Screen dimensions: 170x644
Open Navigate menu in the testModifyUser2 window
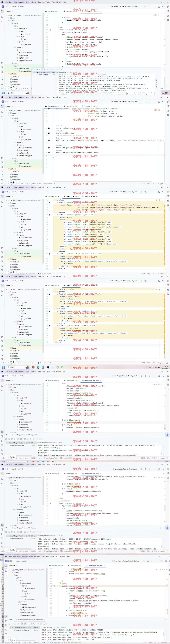pos(21,371)
